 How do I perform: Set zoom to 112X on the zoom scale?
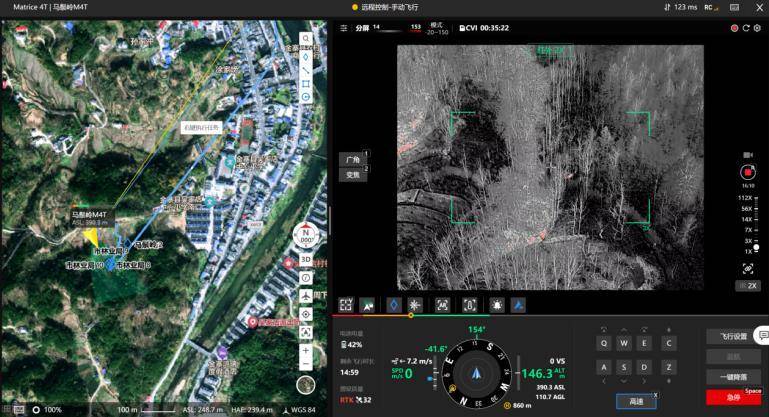click(x=746, y=198)
